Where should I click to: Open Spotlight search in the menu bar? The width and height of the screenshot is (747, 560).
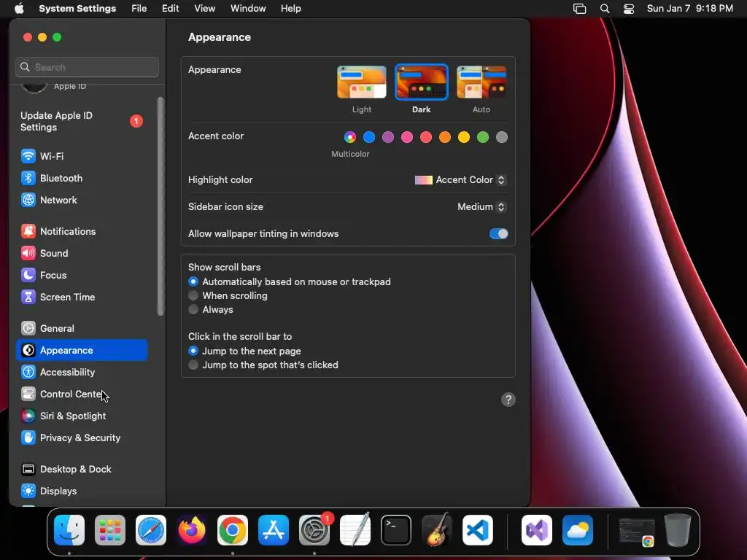[605, 9]
